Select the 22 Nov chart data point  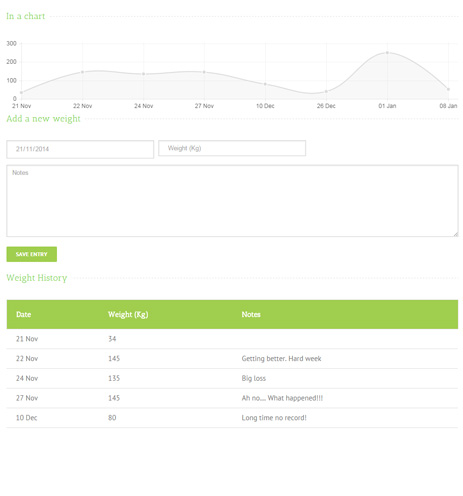tap(83, 72)
